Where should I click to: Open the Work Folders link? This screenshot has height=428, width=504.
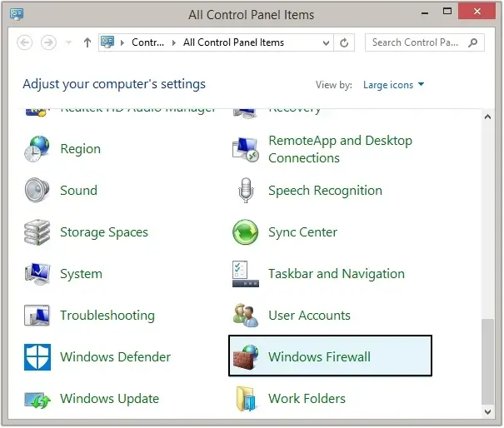coord(307,398)
